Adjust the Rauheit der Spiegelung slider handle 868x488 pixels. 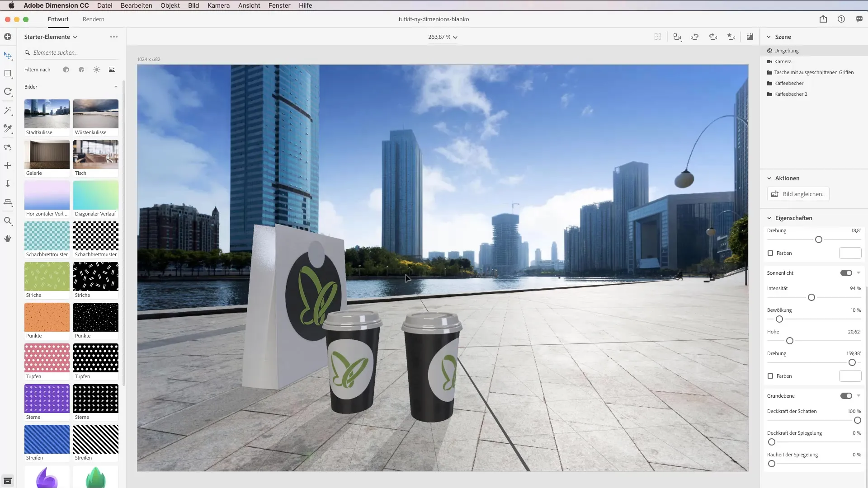pyautogui.click(x=772, y=464)
